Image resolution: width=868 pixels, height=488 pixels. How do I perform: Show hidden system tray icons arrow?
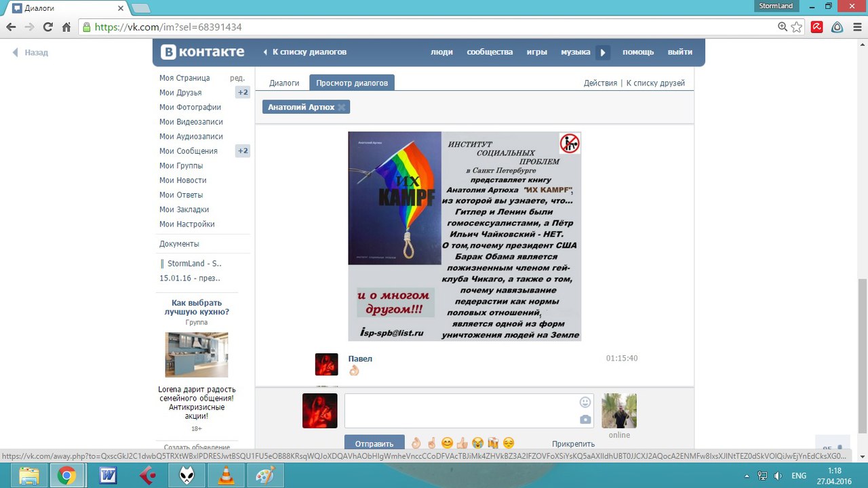coord(747,476)
